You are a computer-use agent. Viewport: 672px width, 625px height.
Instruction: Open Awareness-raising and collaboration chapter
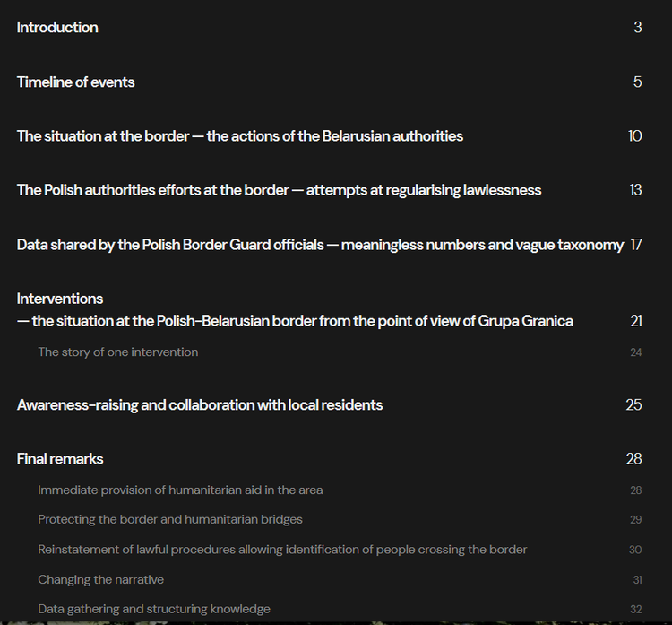click(x=200, y=405)
